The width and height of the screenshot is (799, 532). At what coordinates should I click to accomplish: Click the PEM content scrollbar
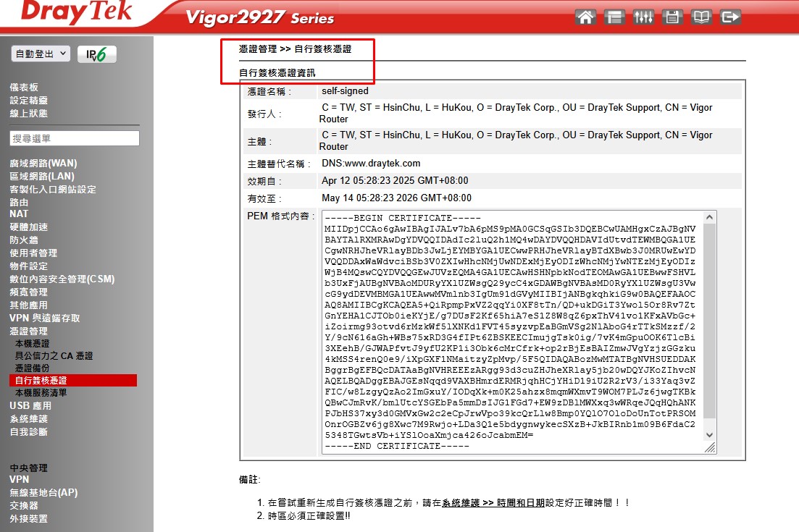tap(710, 326)
